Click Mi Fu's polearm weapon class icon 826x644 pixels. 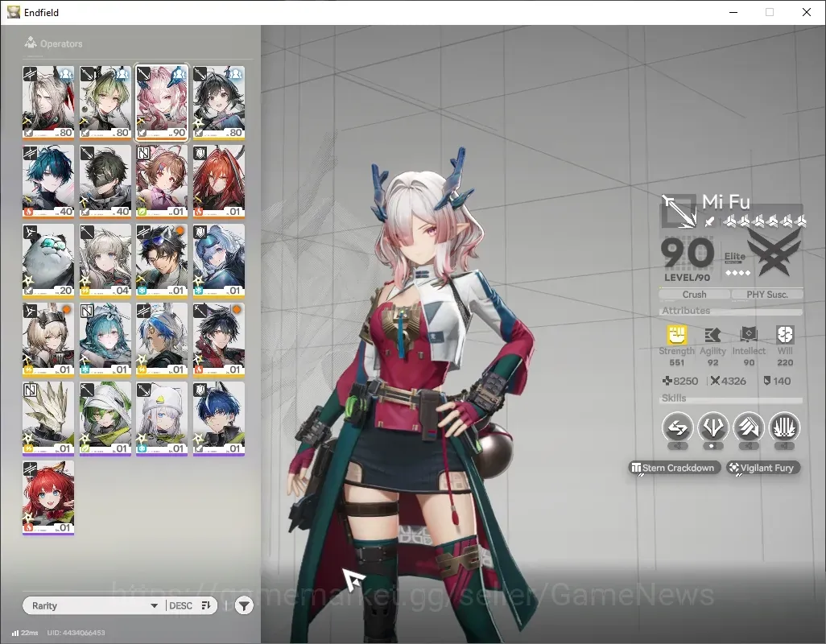[679, 211]
